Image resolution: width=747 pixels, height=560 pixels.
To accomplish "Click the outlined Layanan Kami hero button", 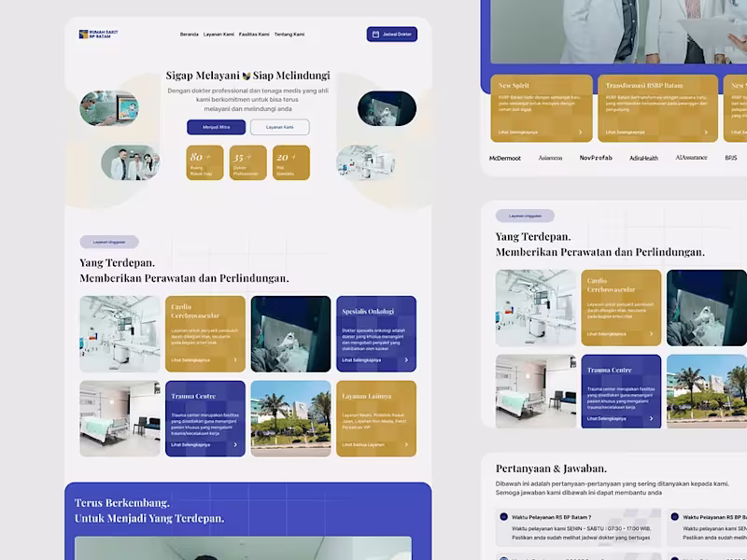I will (x=279, y=127).
